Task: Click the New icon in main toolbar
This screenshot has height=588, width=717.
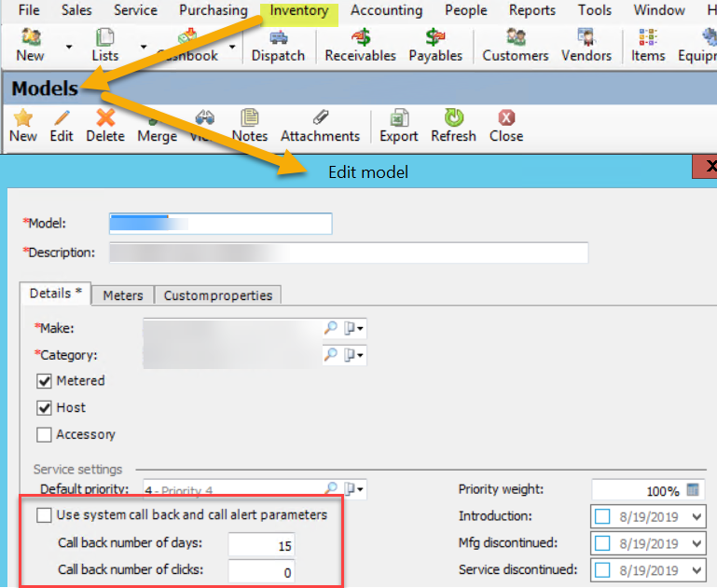Action: pyautogui.click(x=30, y=45)
